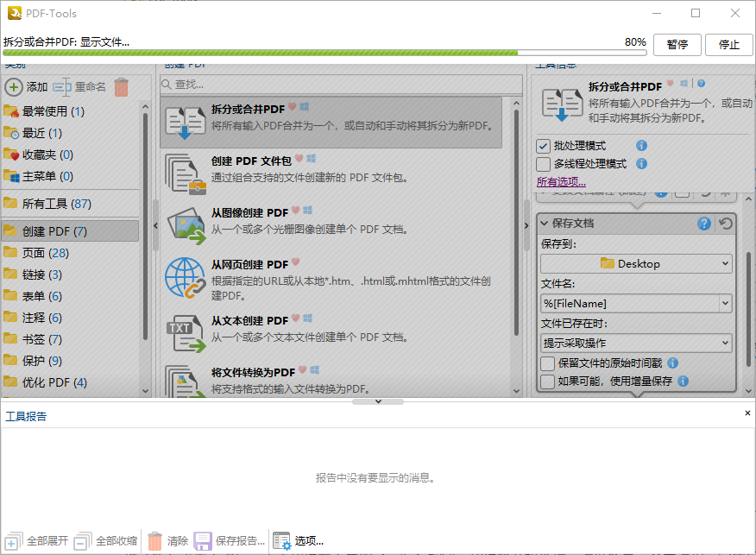756x555 pixels.
Task: Toggle 多线程处理模式 checkbox
Action: tap(543, 164)
